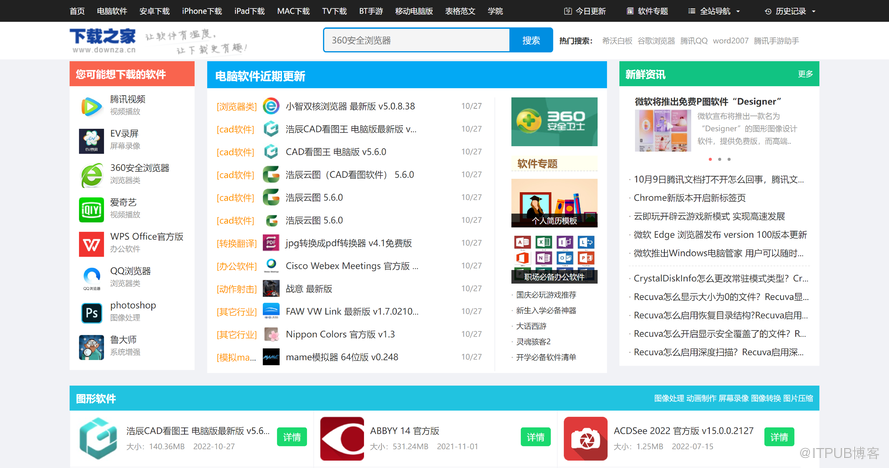
Task: Click the CAD看图王 电脑版 v5.6.0 icon
Action: tap(271, 151)
